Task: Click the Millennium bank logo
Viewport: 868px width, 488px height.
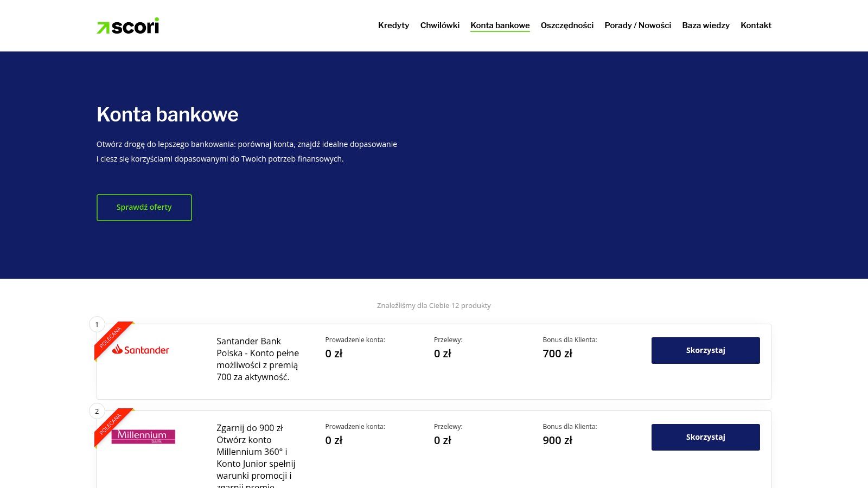Action: click(143, 436)
